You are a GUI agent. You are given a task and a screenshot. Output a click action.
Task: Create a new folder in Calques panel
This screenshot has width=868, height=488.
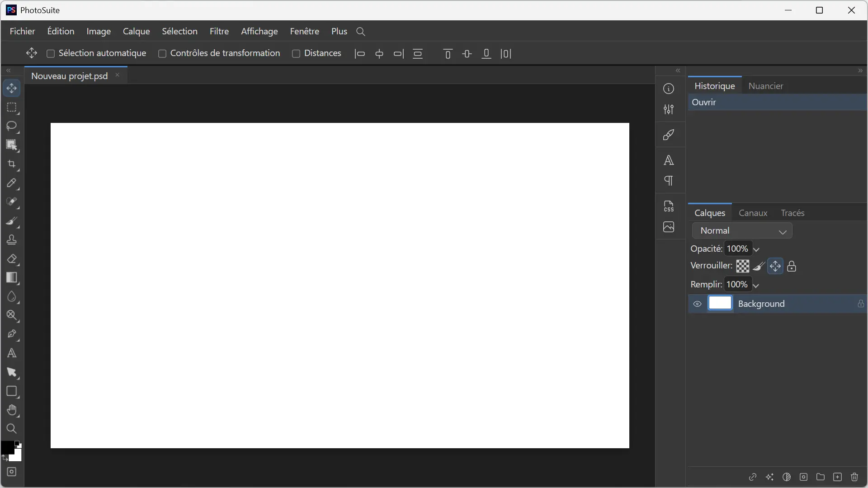tap(821, 477)
